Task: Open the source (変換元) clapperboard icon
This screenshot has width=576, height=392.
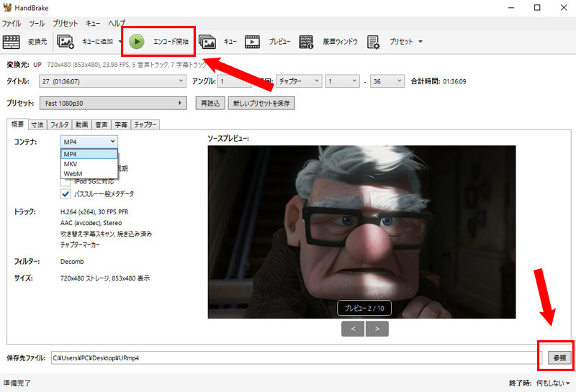Action: 12,42
